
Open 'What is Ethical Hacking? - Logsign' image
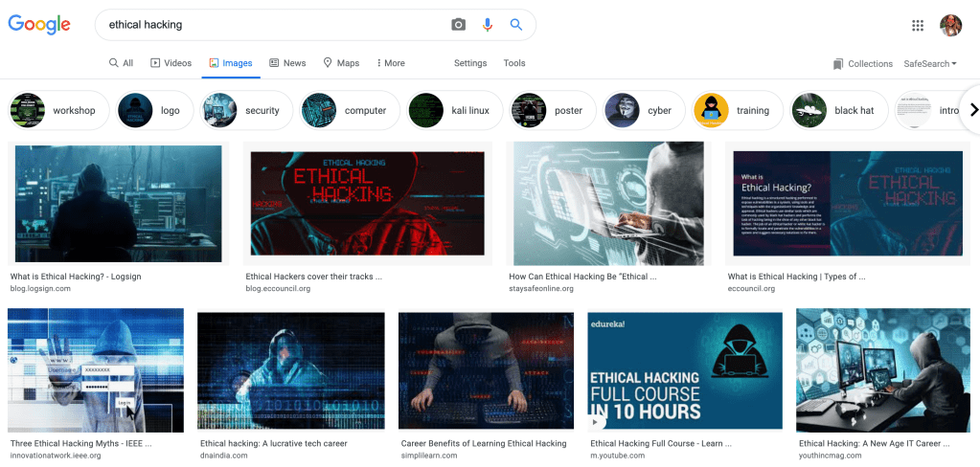point(119,204)
